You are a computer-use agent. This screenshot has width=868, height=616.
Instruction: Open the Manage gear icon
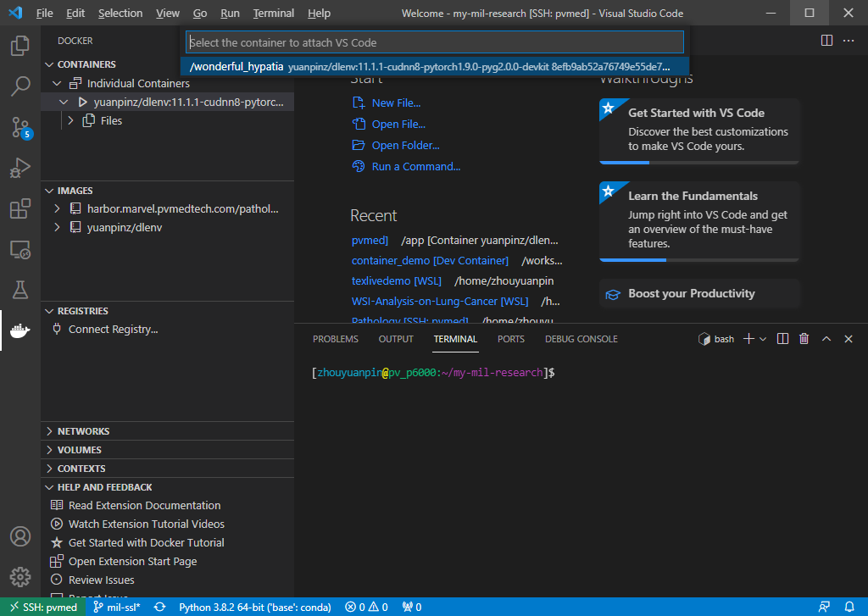20,577
